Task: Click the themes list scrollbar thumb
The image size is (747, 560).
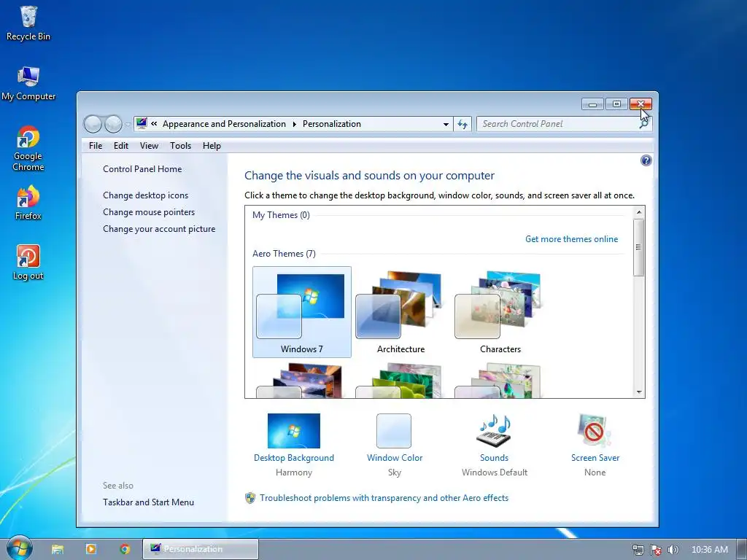Action: pyautogui.click(x=639, y=247)
